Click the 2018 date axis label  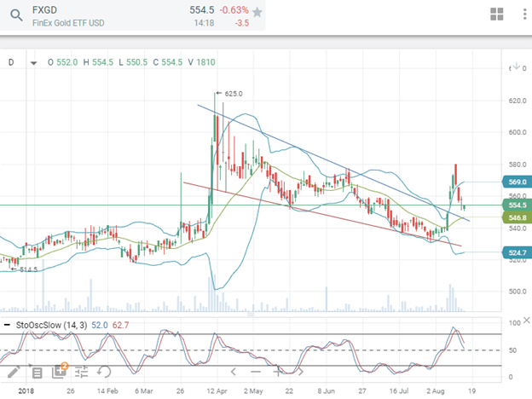(x=26, y=390)
